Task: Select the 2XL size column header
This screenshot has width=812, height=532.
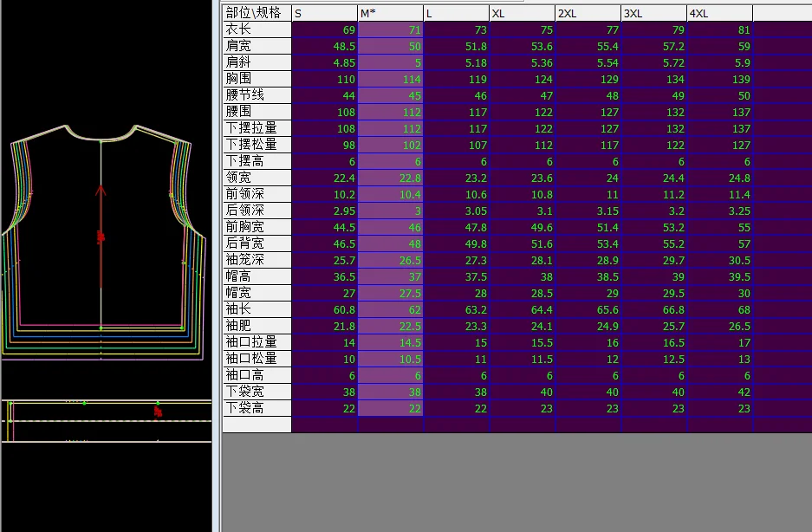Action: (588, 13)
